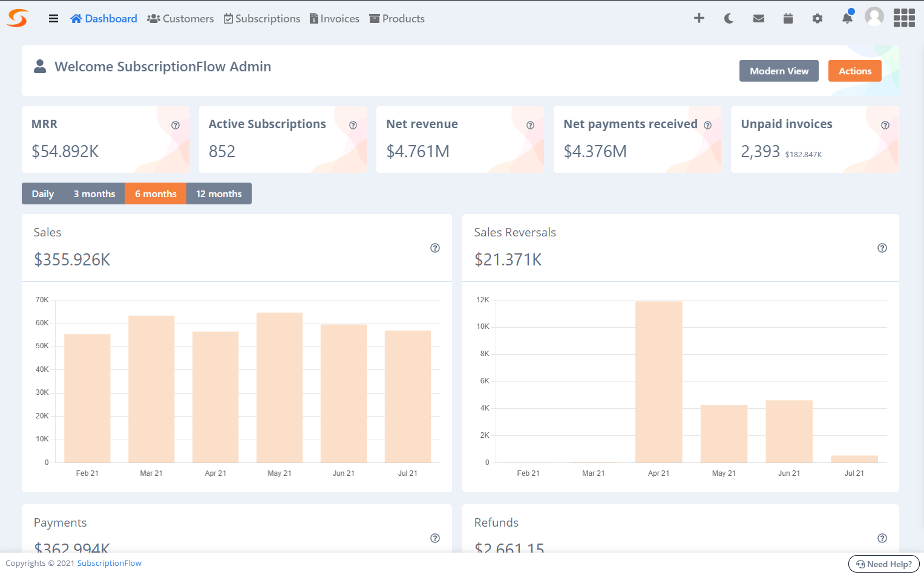Toggle dark mode with the moon icon

[728, 18]
